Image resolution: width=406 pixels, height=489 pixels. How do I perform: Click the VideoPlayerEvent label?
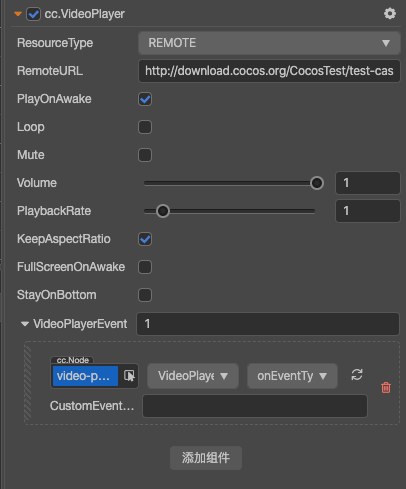pyautogui.click(x=80, y=324)
